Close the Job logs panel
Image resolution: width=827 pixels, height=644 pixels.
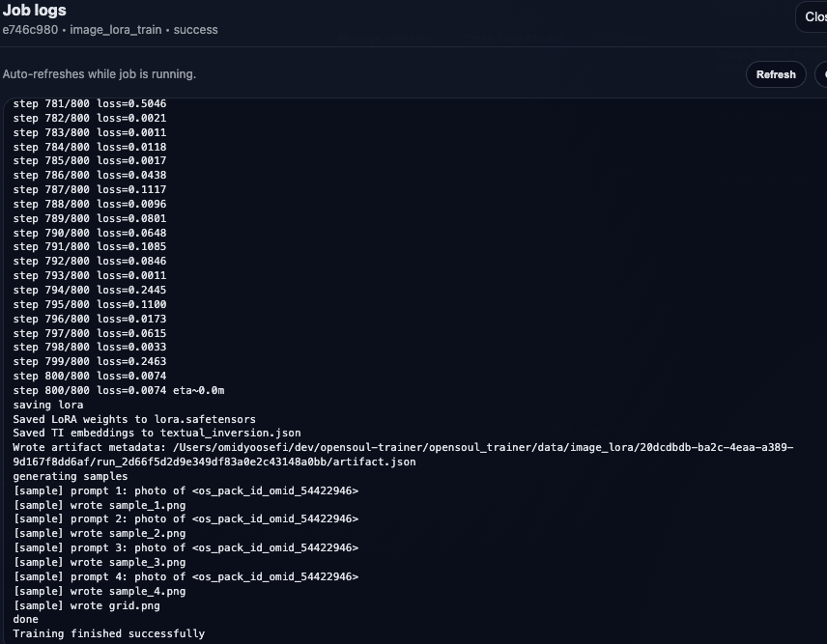point(812,16)
